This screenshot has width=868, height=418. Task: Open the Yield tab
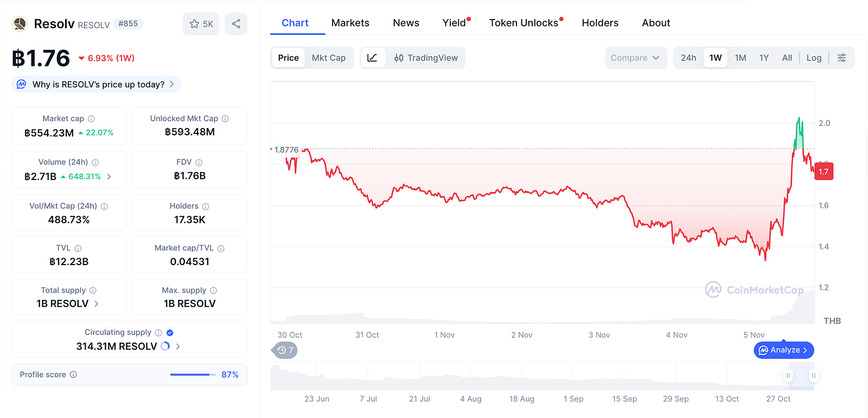tap(455, 23)
